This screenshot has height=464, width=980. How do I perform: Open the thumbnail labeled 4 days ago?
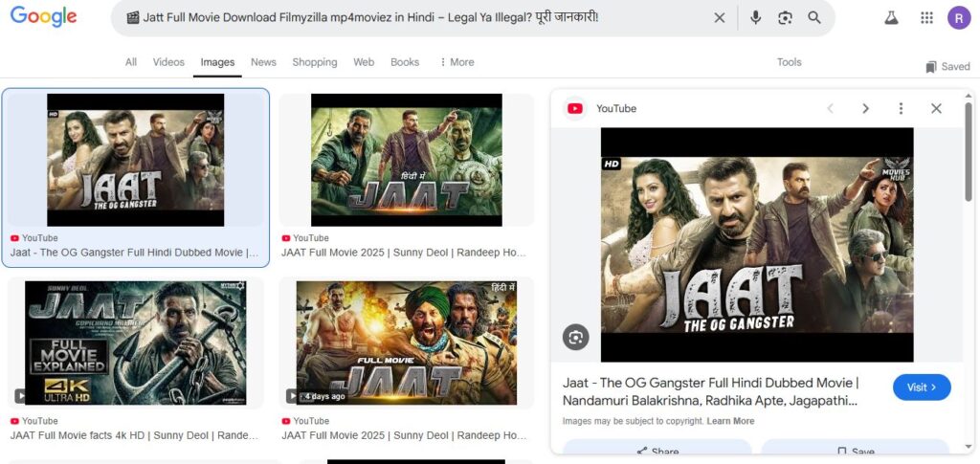(406, 342)
